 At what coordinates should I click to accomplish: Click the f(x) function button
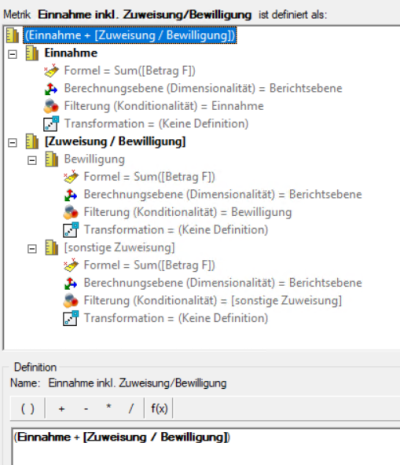pyautogui.click(x=159, y=408)
